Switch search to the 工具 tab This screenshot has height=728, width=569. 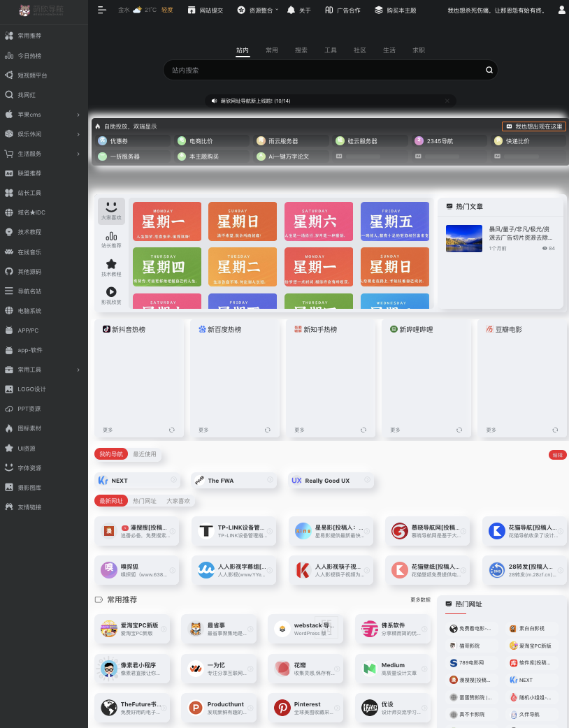click(x=330, y=50)
